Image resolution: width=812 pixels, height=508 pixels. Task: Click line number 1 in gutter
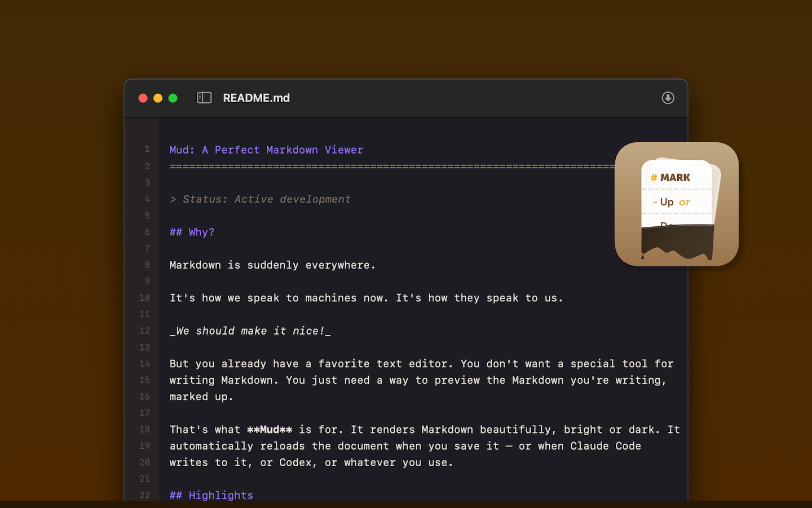(147, 150)
